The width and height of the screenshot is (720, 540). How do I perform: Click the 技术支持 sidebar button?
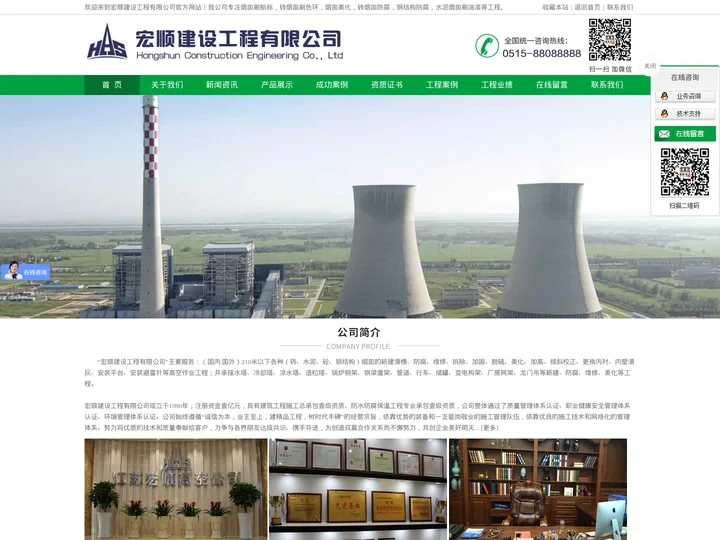pyautogui.click(x=685, y=113)
